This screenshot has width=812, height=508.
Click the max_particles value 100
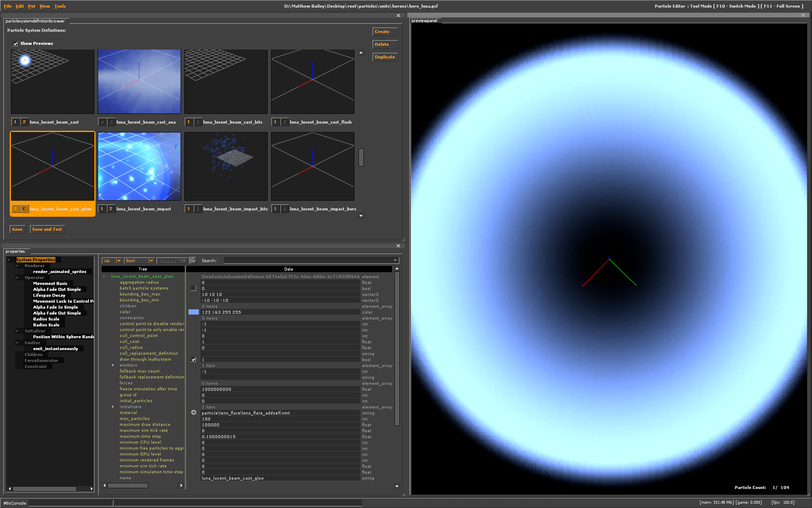pyautogui.click(x=280, y=419)
